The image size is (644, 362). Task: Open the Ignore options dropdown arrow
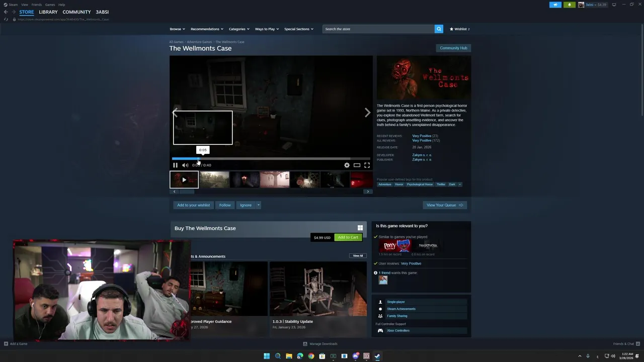259,205
